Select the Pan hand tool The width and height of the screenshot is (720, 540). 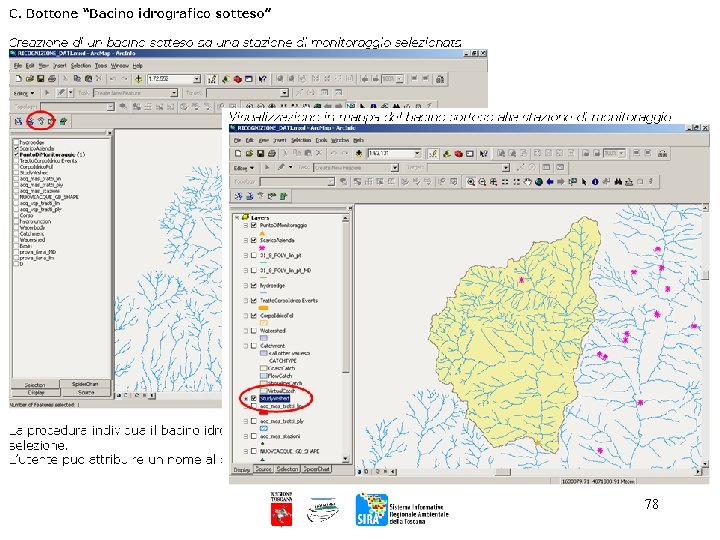(x=528, y=182)
